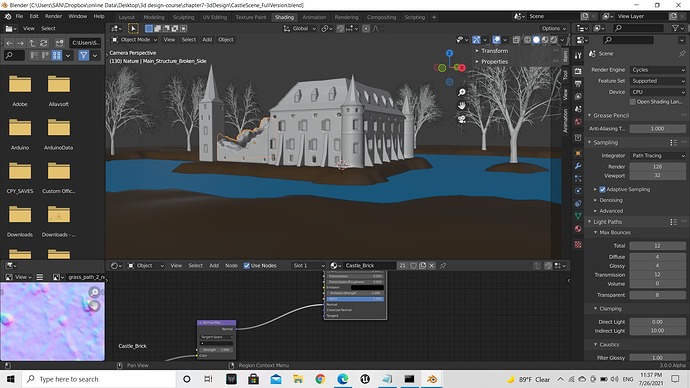Open the Feature Set Supported dropdown
Viewport: 690px width, 388px height.
(657, 81)
